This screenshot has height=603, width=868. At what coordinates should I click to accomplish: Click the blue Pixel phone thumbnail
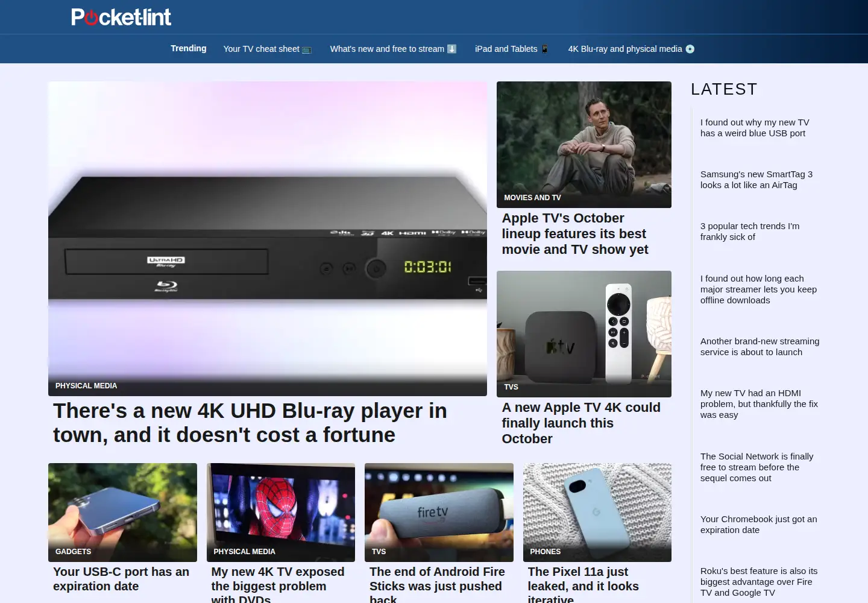pos(597,513)
